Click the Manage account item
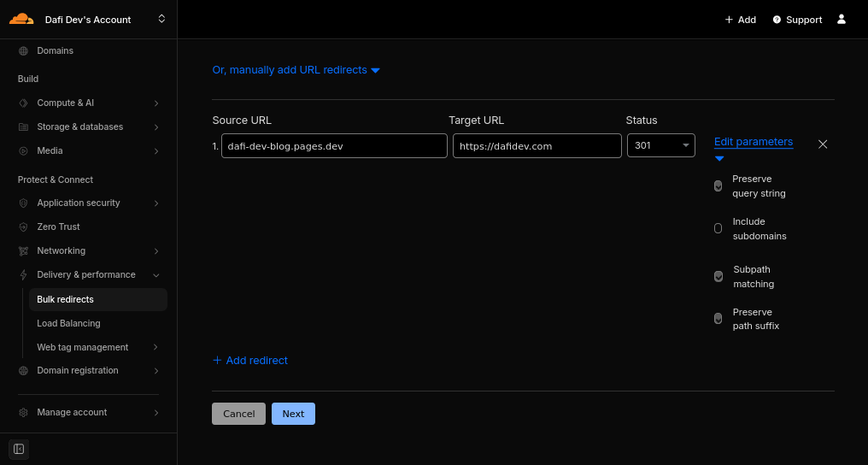 (x=72, y=412)
